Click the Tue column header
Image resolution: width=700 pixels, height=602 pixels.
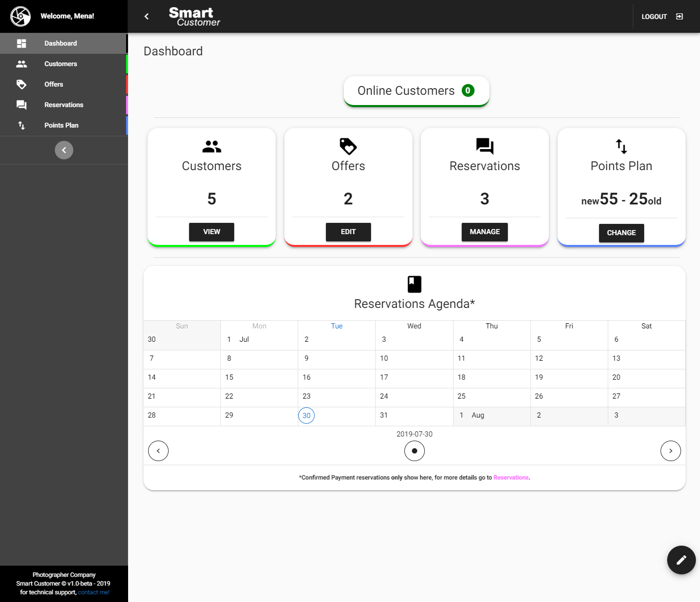337,326
